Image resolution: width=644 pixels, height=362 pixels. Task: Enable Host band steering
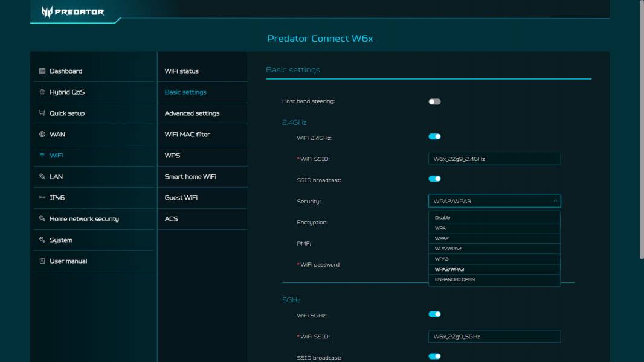[434, 101]
